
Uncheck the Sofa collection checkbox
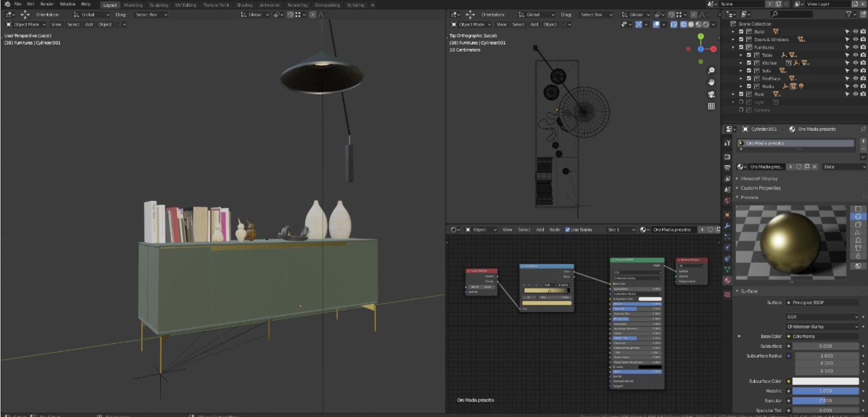(x=749, y=71)
